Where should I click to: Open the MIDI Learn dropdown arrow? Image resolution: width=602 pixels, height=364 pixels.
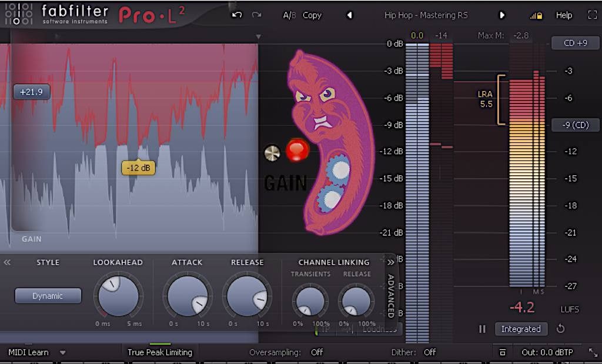pos(62,352)
